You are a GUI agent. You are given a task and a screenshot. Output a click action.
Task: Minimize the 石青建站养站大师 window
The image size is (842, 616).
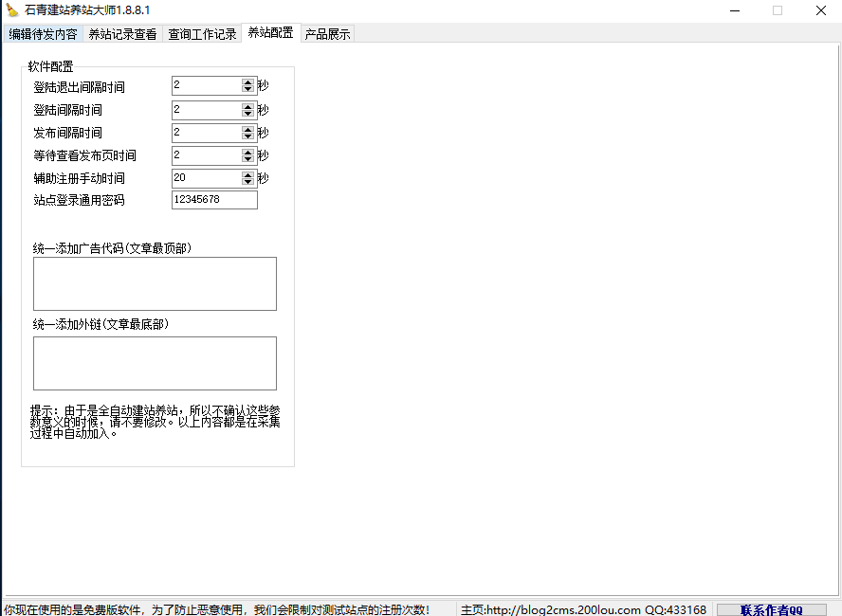pyautogui.click(x=735, y=10)
